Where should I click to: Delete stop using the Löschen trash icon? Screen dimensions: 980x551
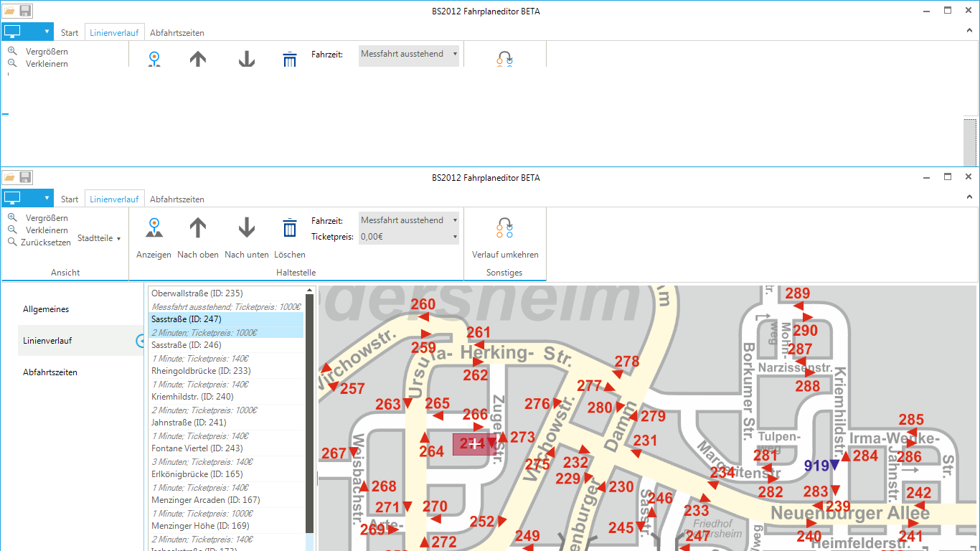click(289, 229)
